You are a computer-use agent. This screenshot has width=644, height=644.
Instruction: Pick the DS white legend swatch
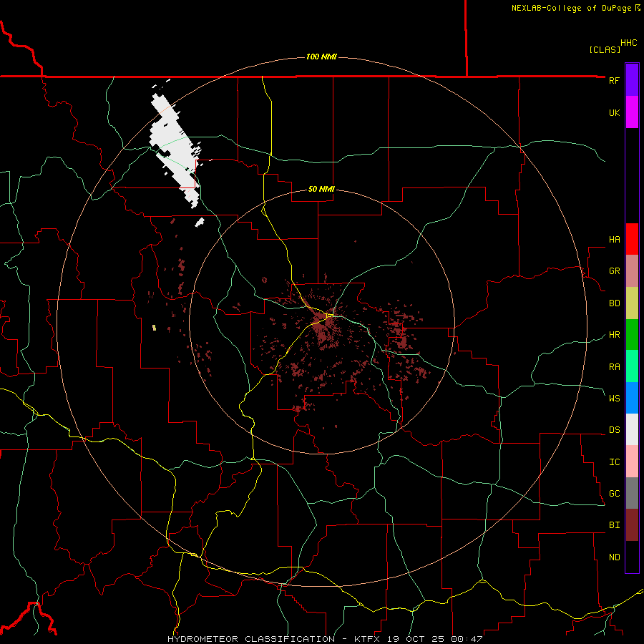(632, 429)
